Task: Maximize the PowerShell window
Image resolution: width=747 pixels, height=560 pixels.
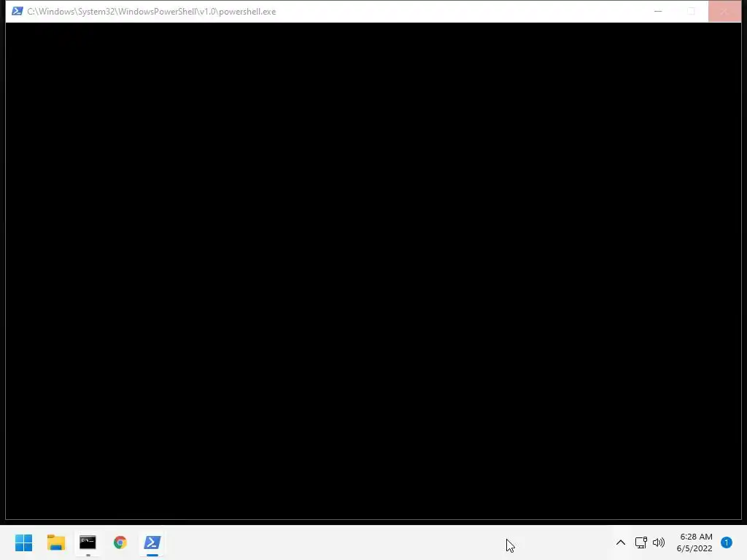Action: tap(692, 12)
